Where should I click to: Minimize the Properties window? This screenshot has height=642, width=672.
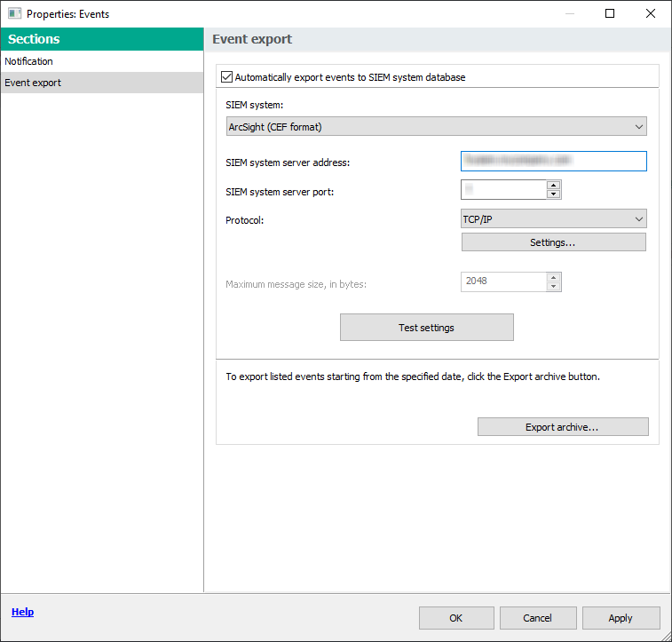click(x=569, y=13)
